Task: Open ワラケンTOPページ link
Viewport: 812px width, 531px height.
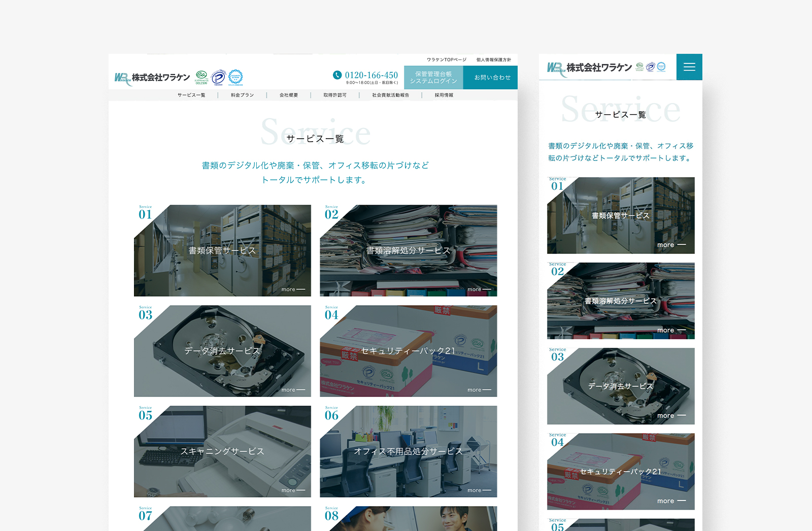Action: click(446, 59)
